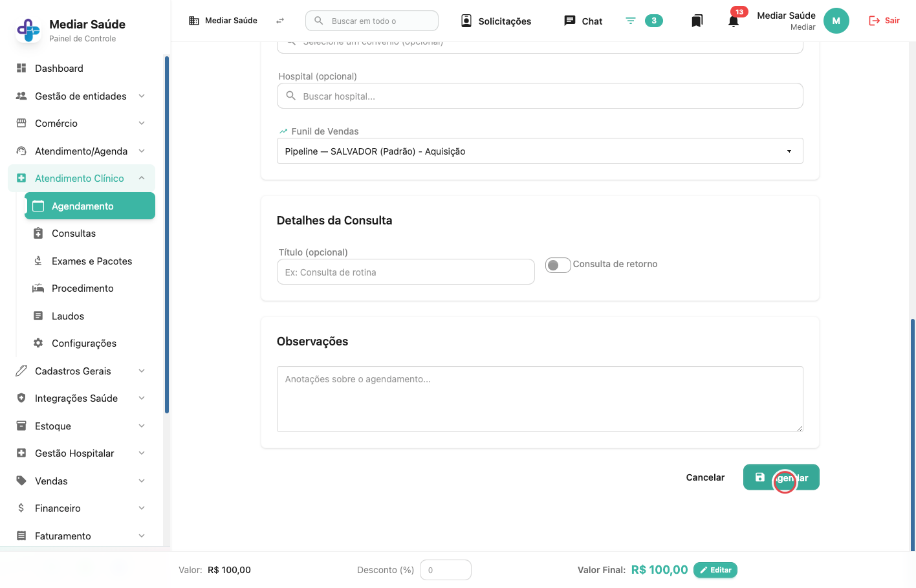Image resolution: width=916 pixels, height=588 pixels.
Task: Toggle the Consulta de retorno switch
Action: point(558,265)
